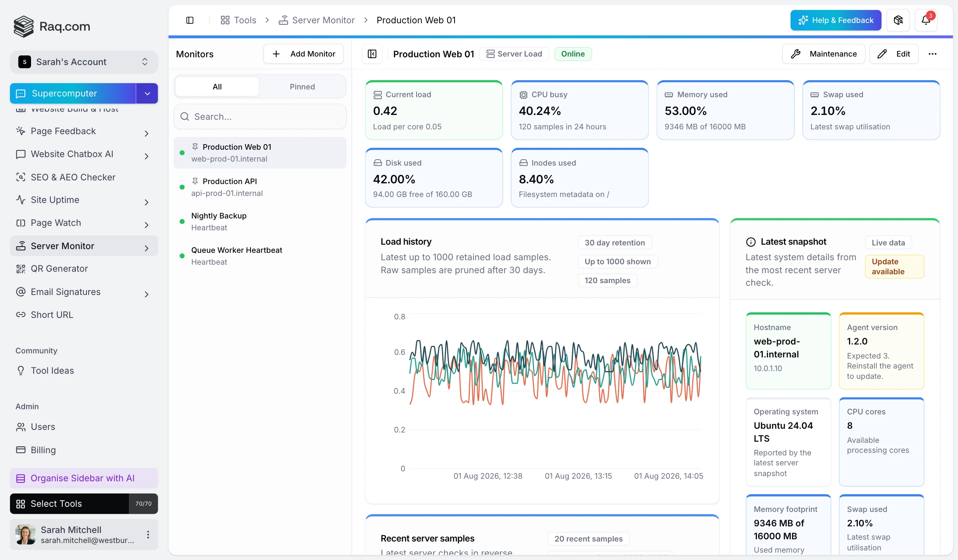Click the QR Generator icon
Screen dimensions: 958x560
(x=21, y=269)
